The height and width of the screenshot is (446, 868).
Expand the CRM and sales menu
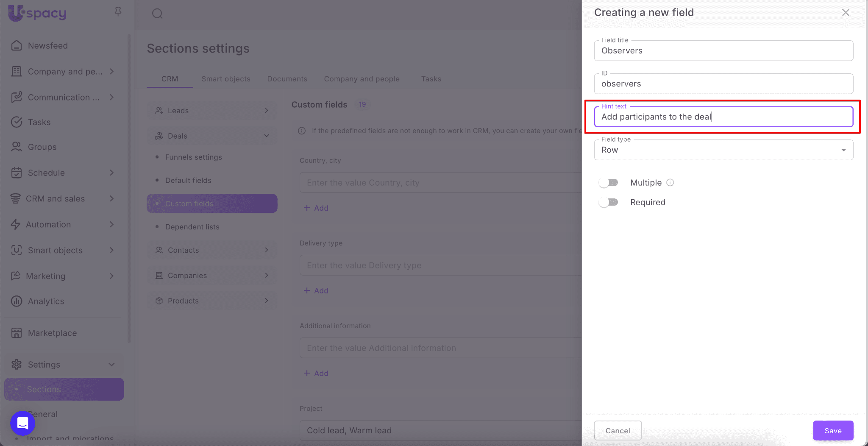click(x=112, y=199)
